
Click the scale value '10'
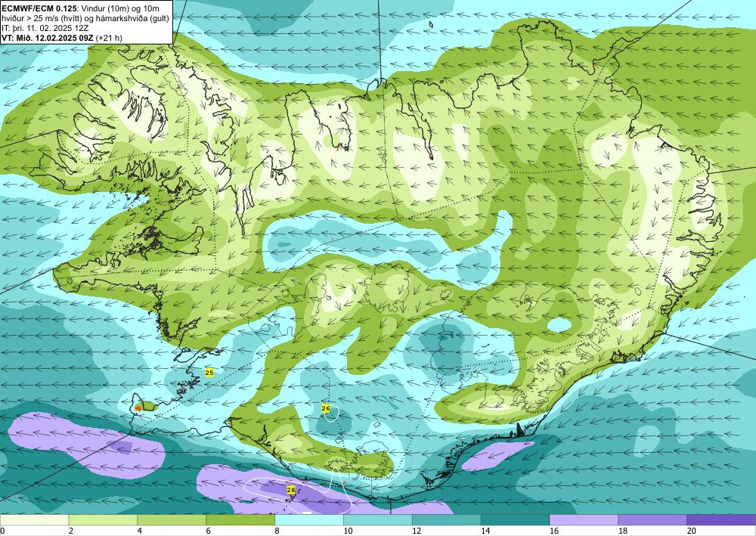coord(348,531)
